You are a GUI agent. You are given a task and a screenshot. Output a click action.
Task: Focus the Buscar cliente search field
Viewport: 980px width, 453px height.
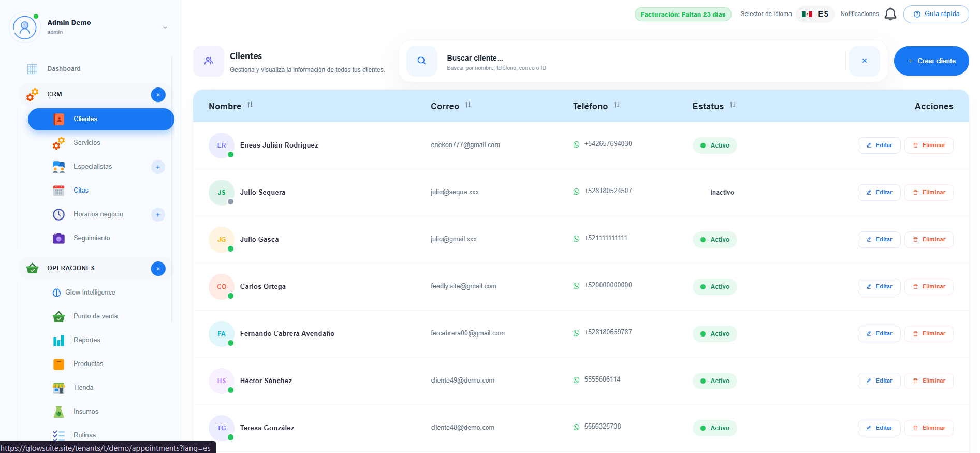pyautogui.click(x=642, y=61)
